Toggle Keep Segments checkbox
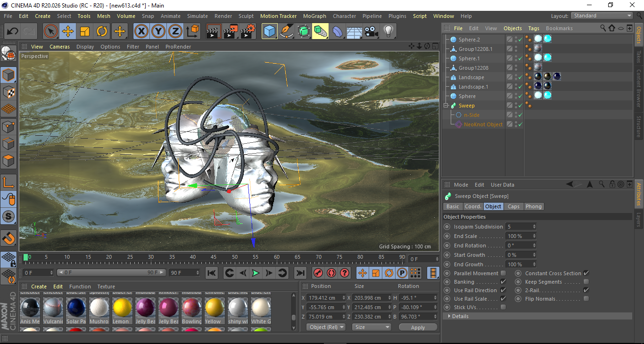This screenshot has width=644, height=344. [586, 282]
